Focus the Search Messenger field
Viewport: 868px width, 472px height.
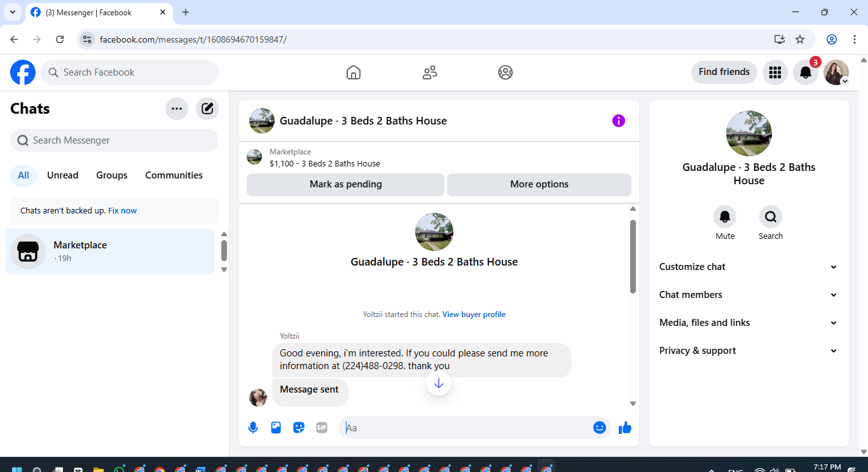click(114, 140)
